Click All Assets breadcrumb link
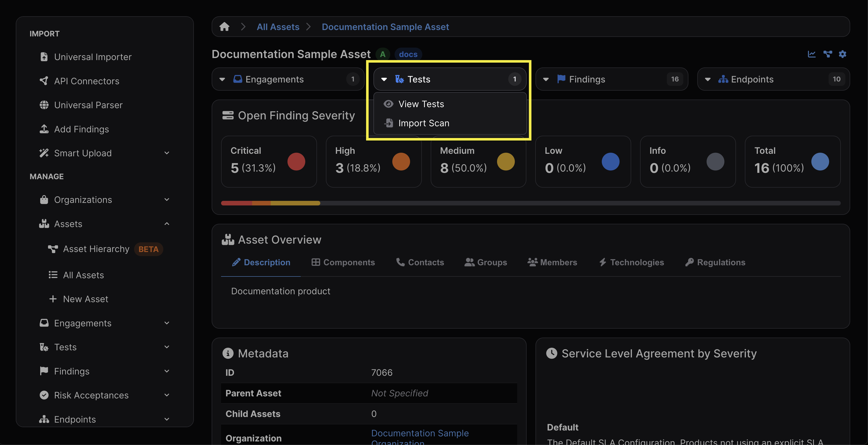This screenshot has width=868, height=445. [x=278, y=27]
